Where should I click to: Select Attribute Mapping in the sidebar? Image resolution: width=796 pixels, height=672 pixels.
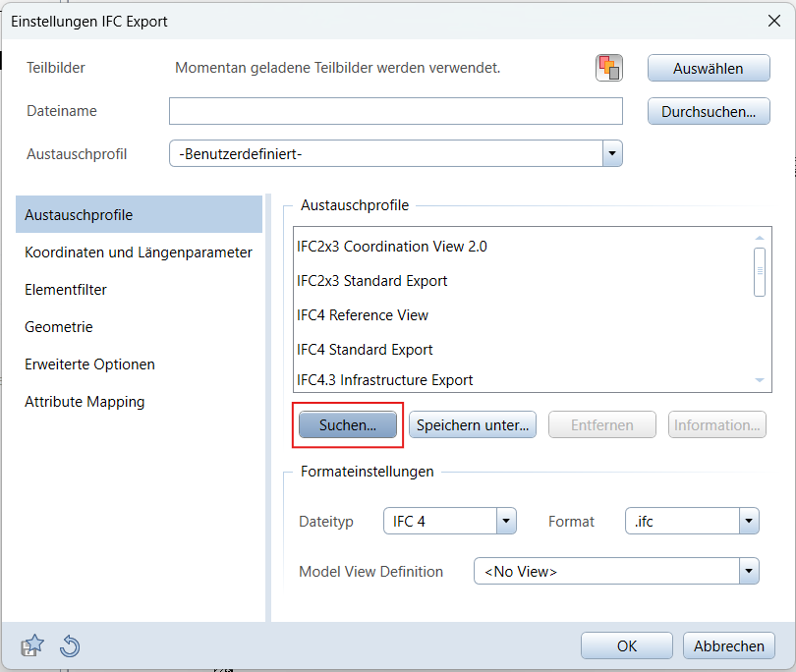(x=85, y=402)
